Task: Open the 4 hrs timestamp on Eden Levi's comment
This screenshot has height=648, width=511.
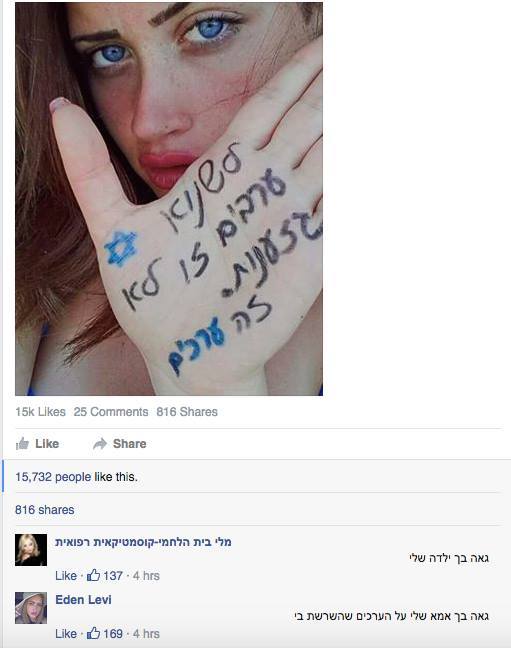Action: pos(146,633)
